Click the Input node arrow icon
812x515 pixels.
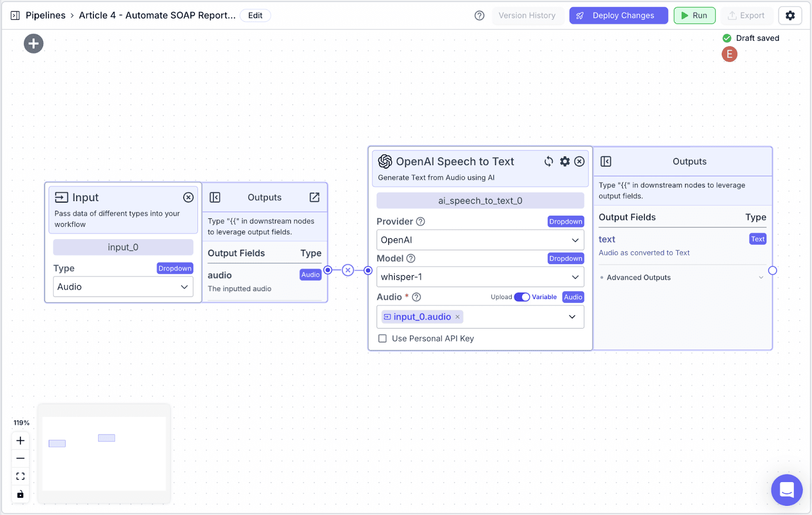coord(61,197)
